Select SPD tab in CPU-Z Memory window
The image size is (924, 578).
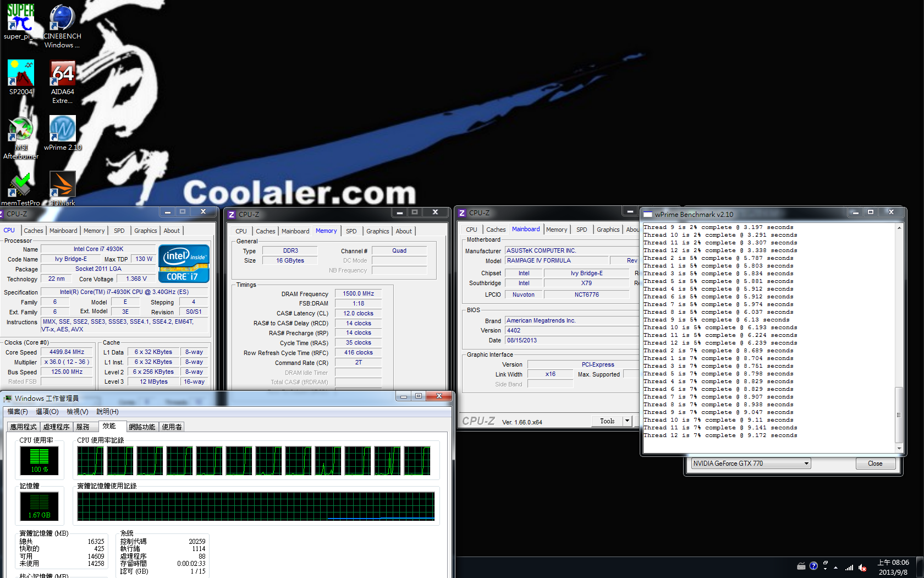[x=351, y=231]
